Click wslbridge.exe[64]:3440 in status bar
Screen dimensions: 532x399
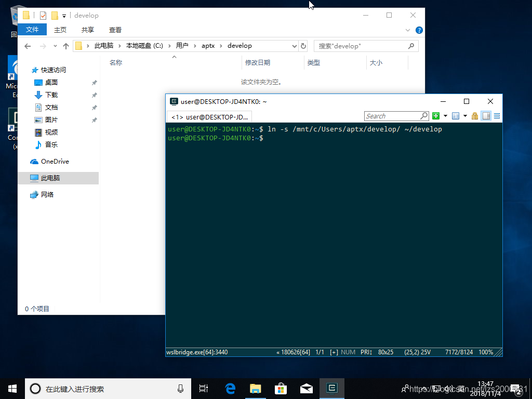[x=197, y=352]
